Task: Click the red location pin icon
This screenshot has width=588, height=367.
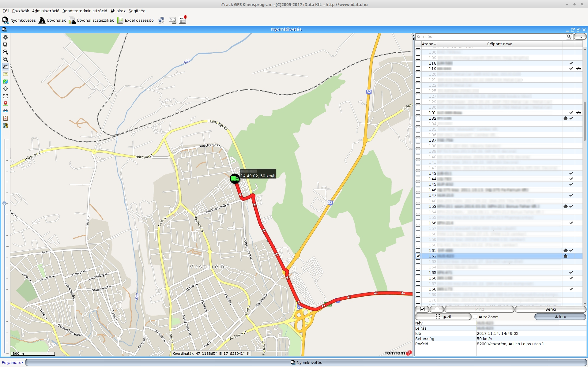Action: pos(6,103)
